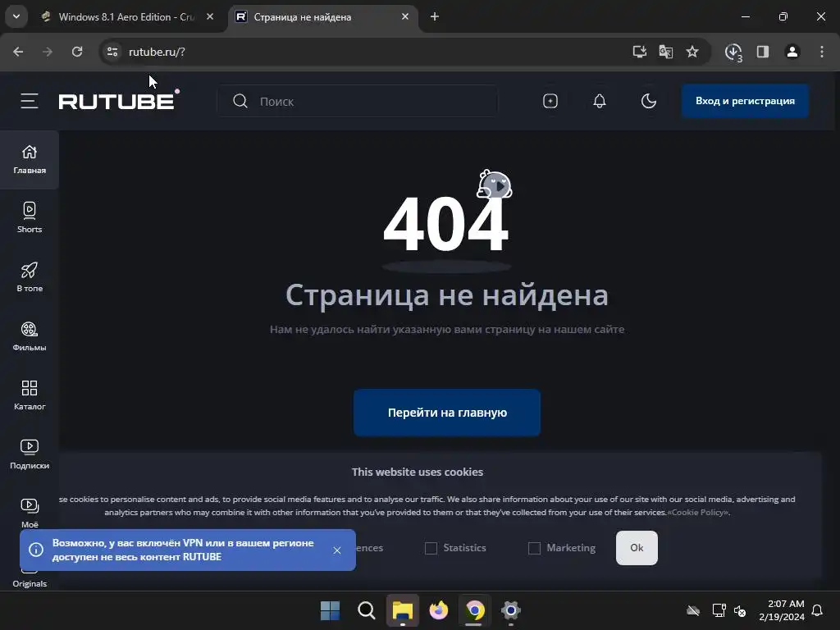The width and height of the screenshot is (840, 630).
Task: Select the Страница не найдена tab
Action: click(x=323, y=16)
